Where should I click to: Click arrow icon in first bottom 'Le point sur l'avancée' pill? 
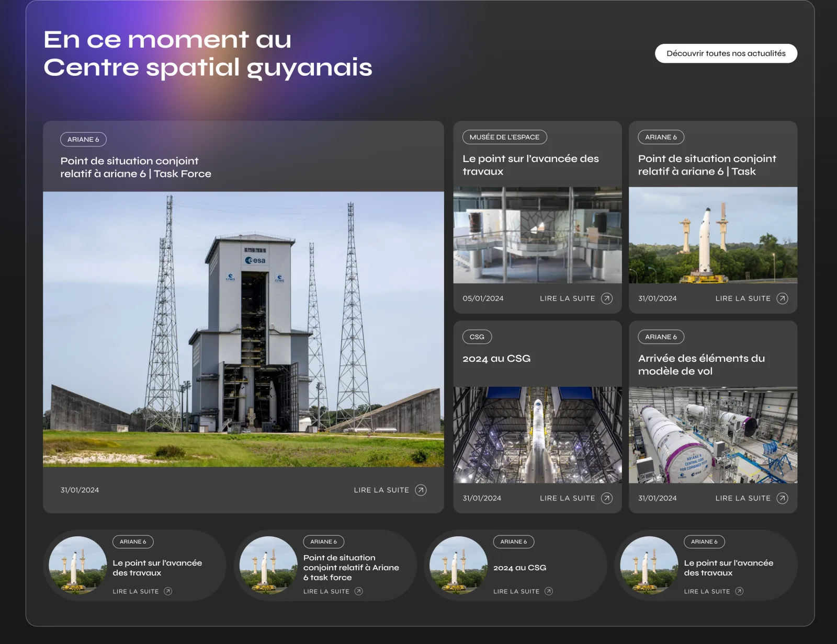pos(168,591)
